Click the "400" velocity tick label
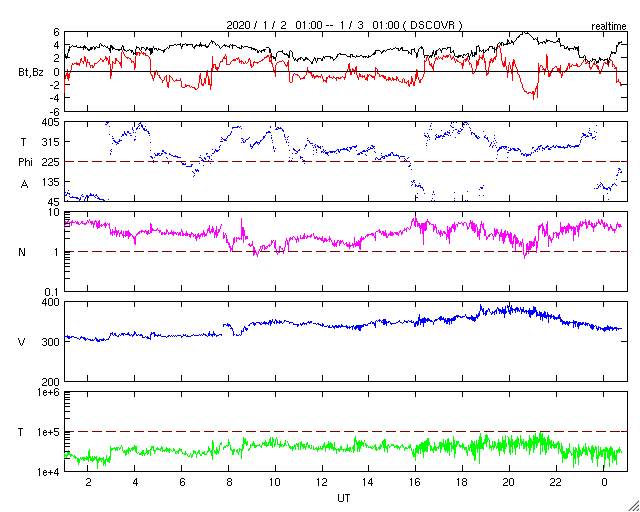640x512 pixels. [x=53, y=302]
